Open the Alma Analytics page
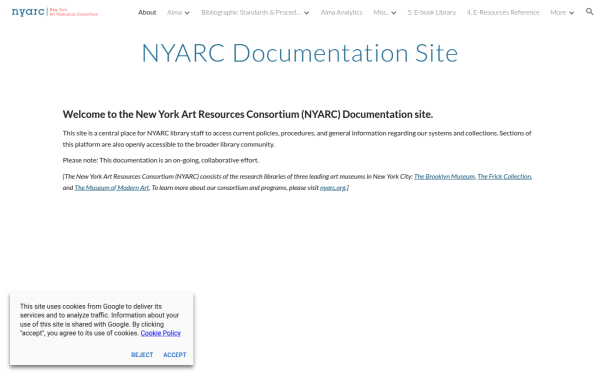Viewport: 600px width, 375px height. click(x=341, y=12)
